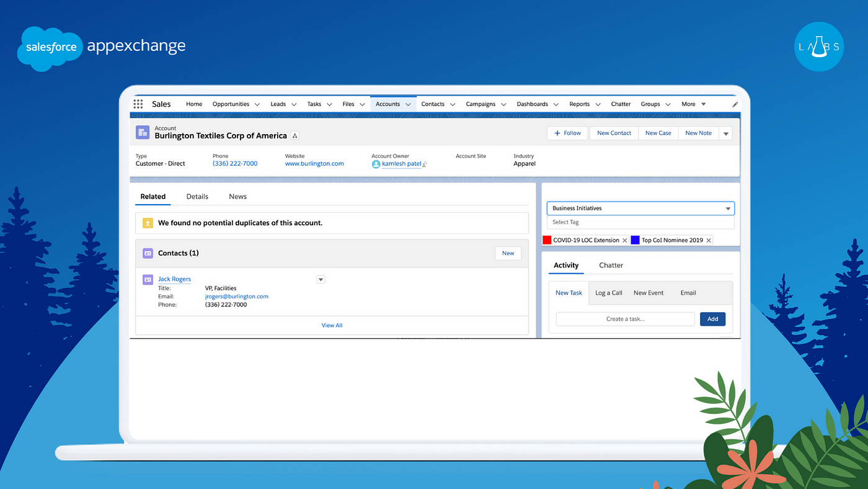The height and width of the screenshot is (489, 868).
Task: Expand the Accounts nav chevron
Action: 408,105
